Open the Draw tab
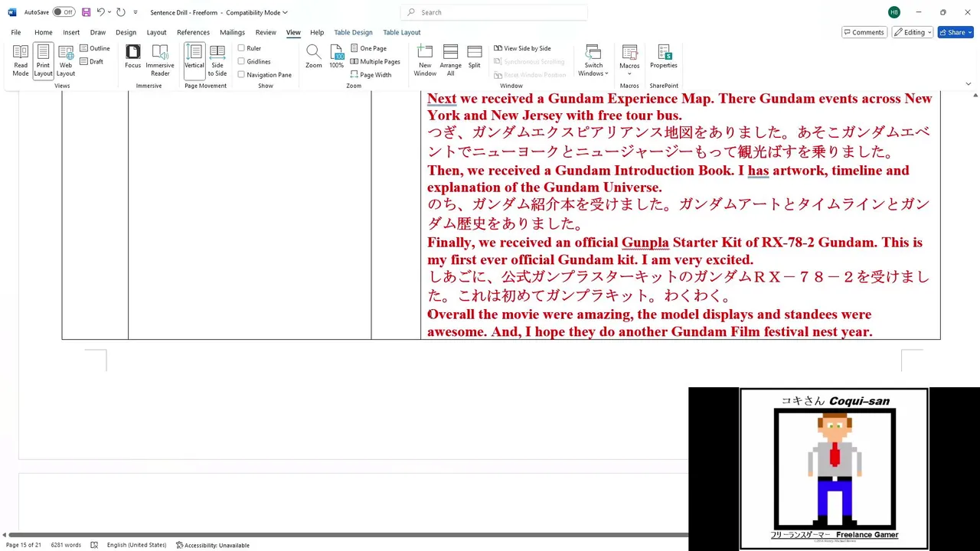The image size is (980, 551). click(x=98, y=32)
